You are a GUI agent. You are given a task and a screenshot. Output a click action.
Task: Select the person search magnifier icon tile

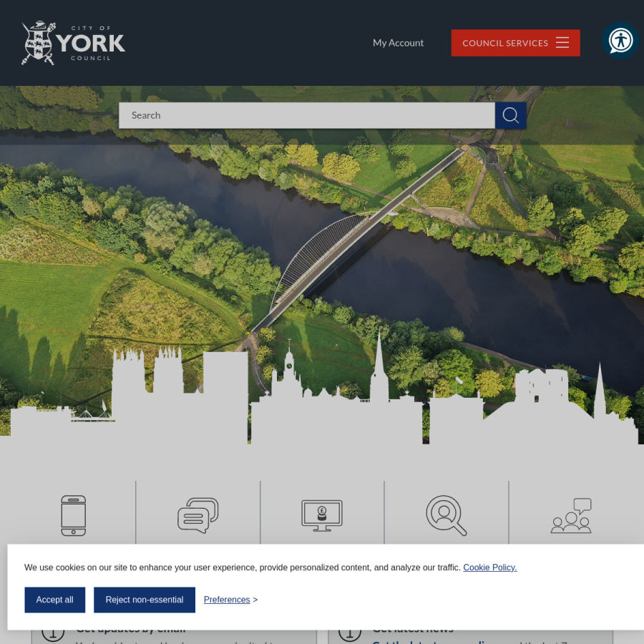coord(447,515)
